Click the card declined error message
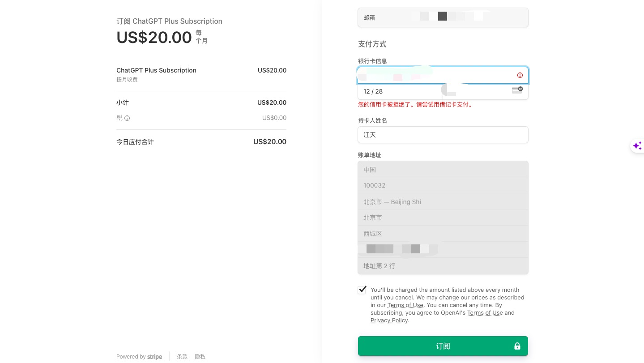Screen dimensions: 644x363 416,105
